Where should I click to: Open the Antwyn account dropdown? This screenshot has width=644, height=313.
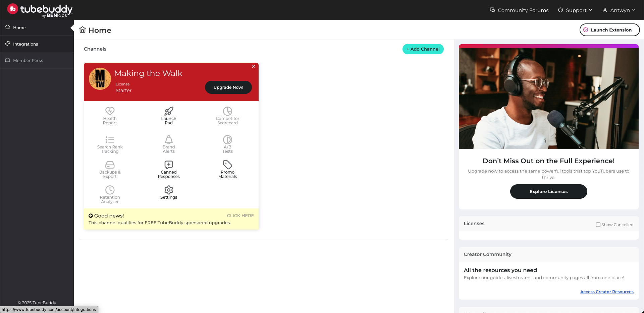[x=619, y=10]
